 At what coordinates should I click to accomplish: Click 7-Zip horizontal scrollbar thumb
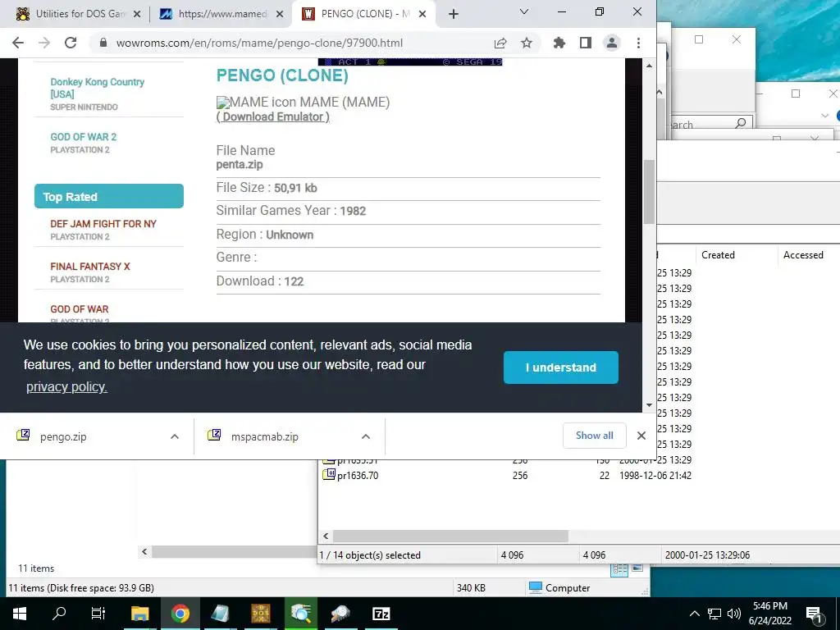point(450,536)
